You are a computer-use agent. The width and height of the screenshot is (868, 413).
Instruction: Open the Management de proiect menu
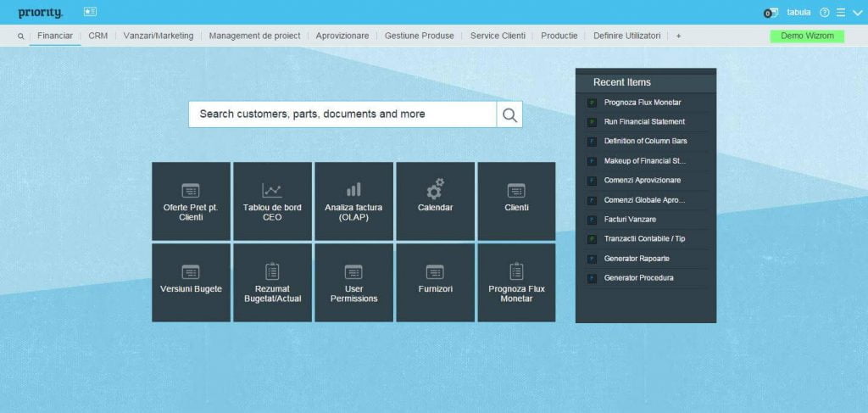tap(254, 36)
